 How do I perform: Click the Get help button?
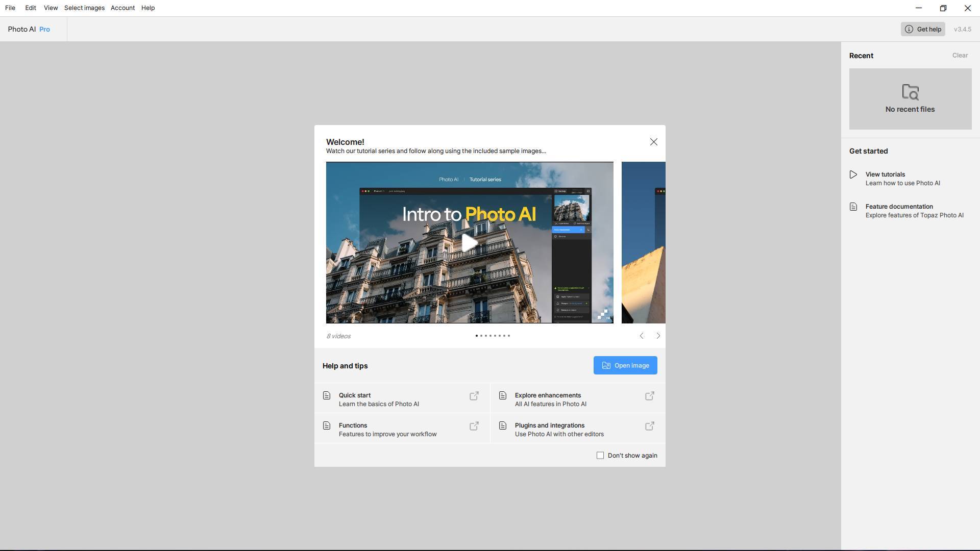point(923,29)
